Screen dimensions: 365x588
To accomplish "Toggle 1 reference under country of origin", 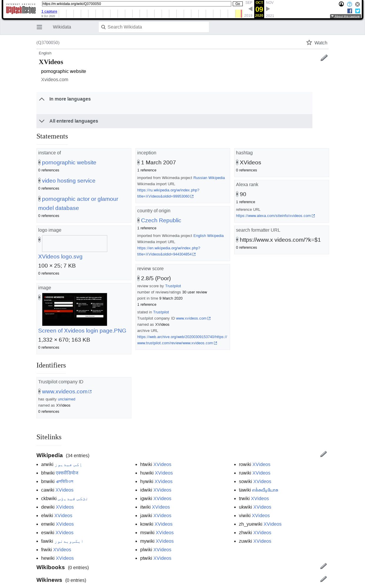I will pos(147,228).
